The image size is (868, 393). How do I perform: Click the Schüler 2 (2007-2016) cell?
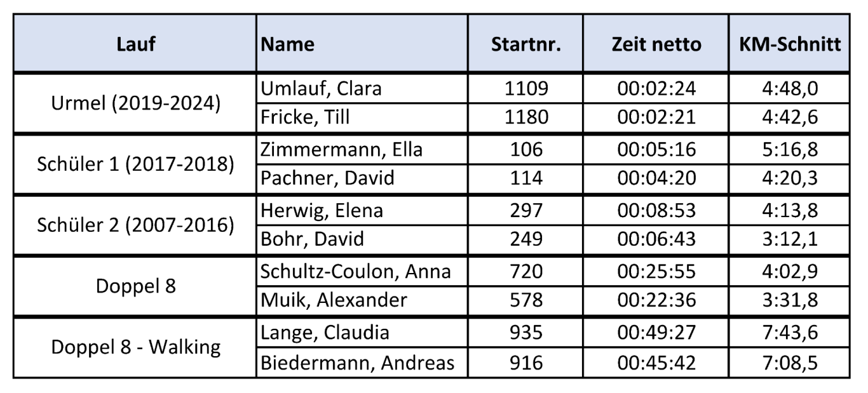[135, 225]
